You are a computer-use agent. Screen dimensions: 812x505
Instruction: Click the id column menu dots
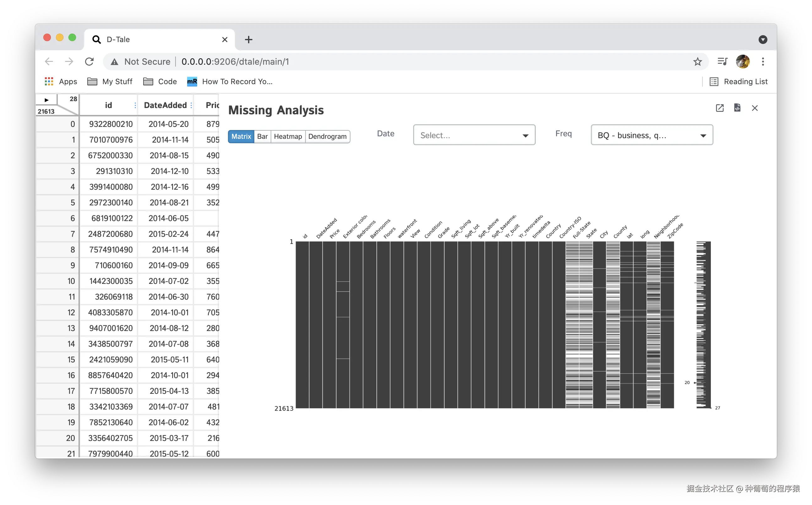[x=135, y=105]
